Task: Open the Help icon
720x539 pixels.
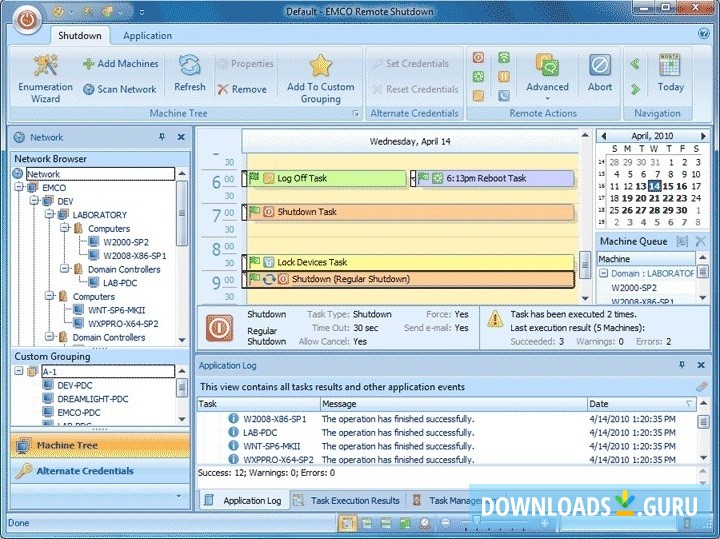Action: 703,34
